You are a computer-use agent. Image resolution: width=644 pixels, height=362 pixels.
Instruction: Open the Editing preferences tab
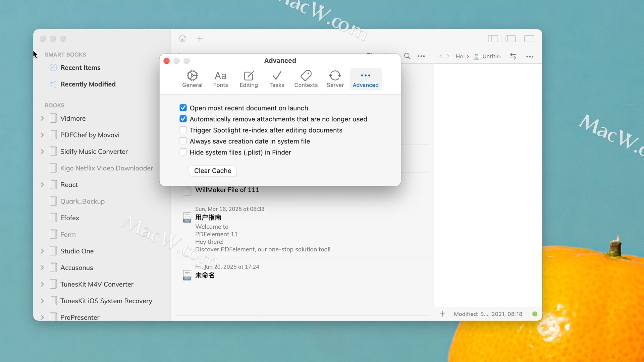(249, 79)
